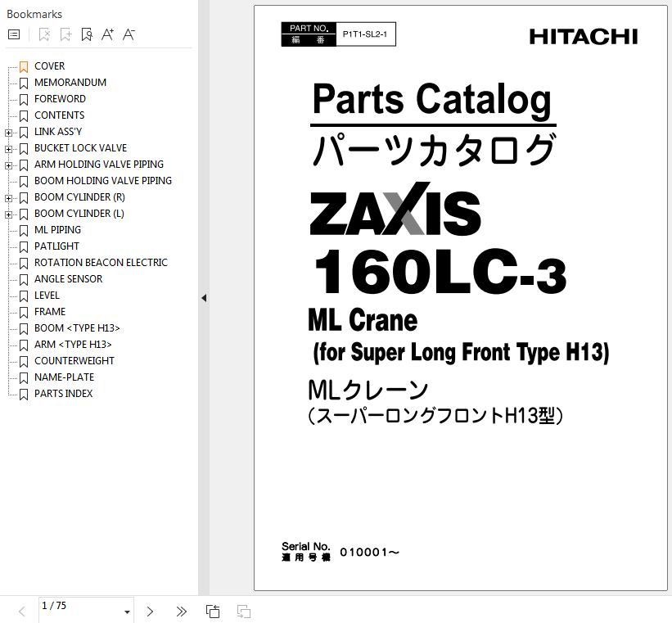Expand the LINK ASS'Y bookmark
Image resolution: width=672 pixels, height=623 pixels.
[x=8, y=133]
